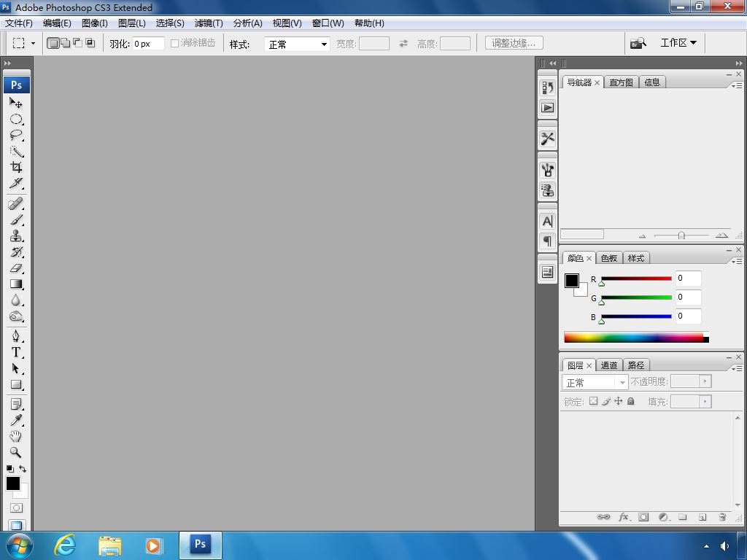Select the Crop tool
The height and width of the screenshot is (560, 747).
[16, 167]
